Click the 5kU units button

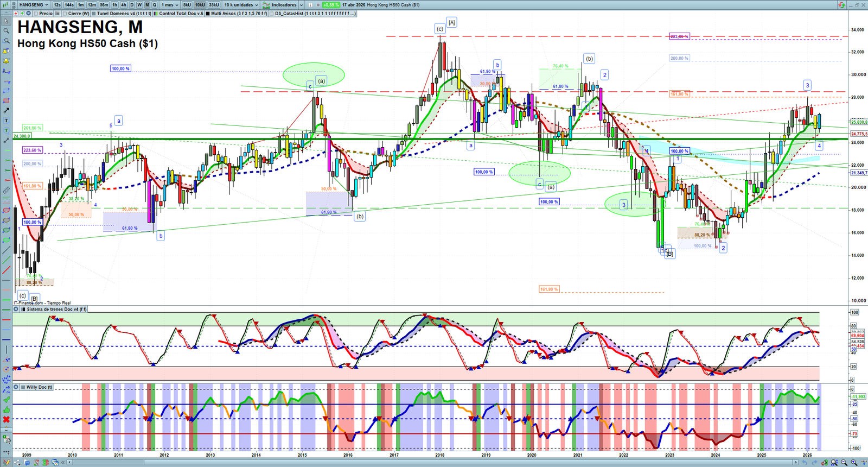coord(187,5)
